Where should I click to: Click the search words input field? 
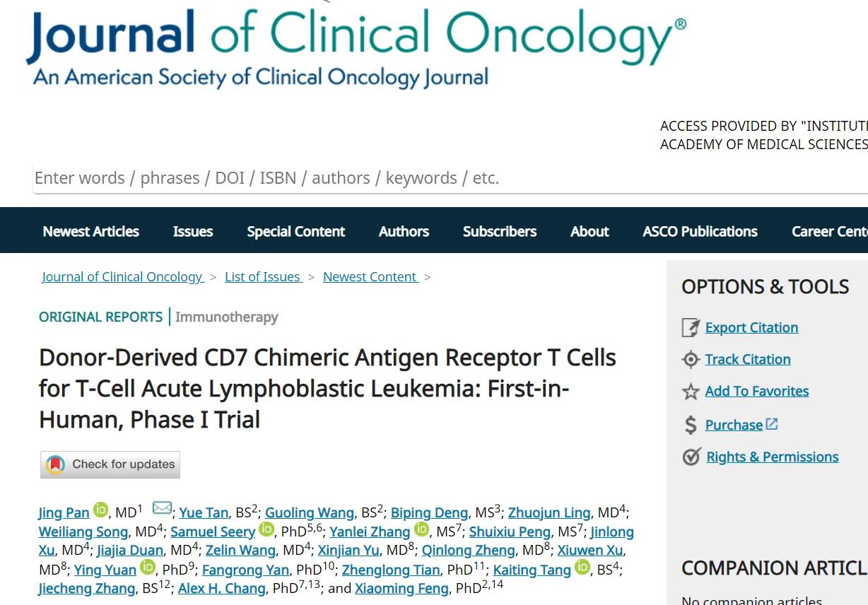click(451, 178)
